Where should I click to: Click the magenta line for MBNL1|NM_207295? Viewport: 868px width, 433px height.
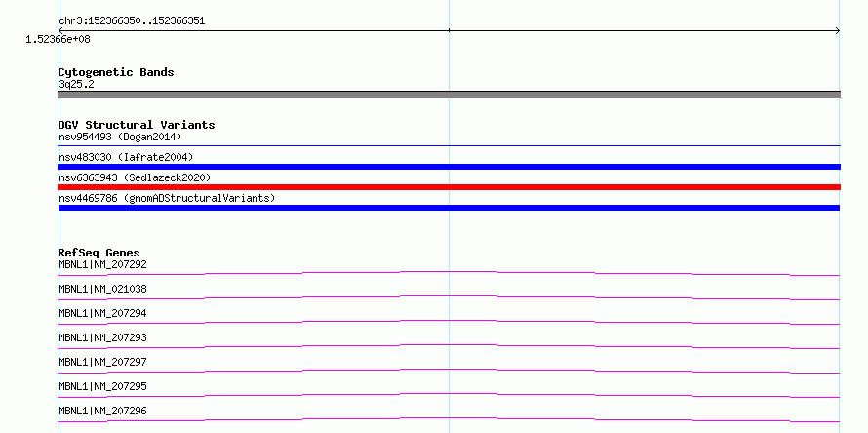point(449,395)
